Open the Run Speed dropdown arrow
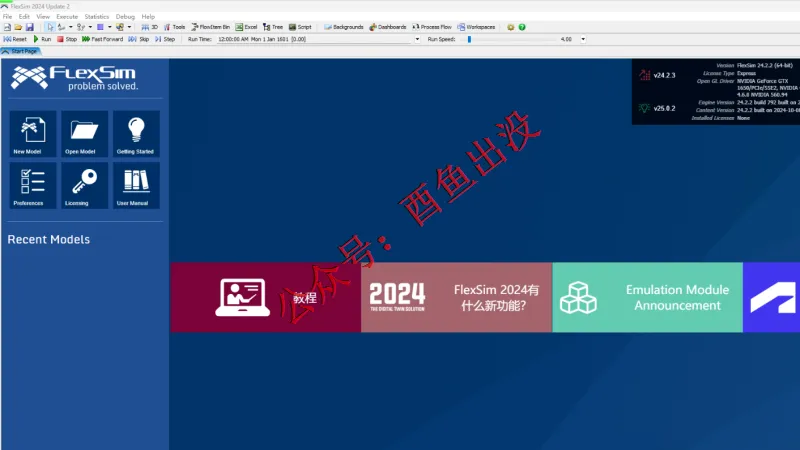 coord(583,39)
